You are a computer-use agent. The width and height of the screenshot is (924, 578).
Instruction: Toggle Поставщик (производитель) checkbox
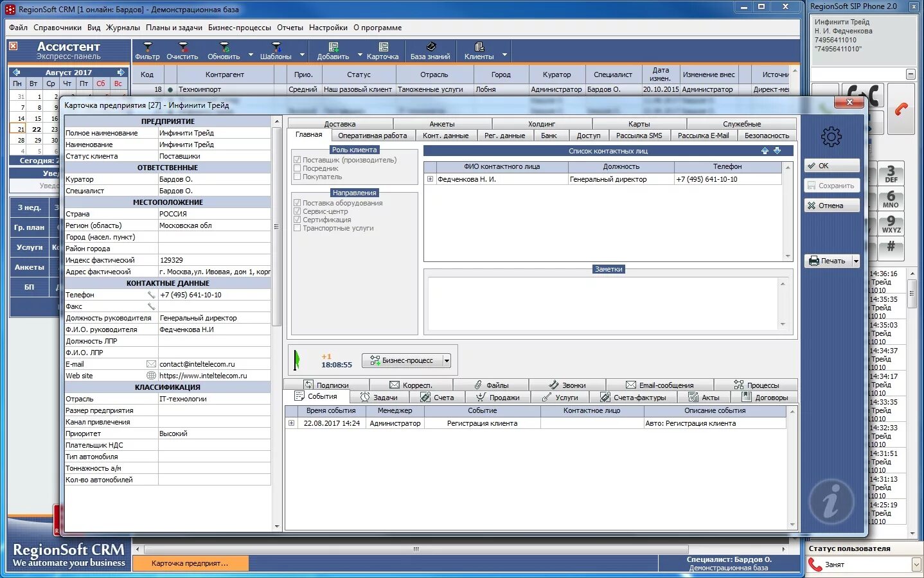tap(297, 160)
